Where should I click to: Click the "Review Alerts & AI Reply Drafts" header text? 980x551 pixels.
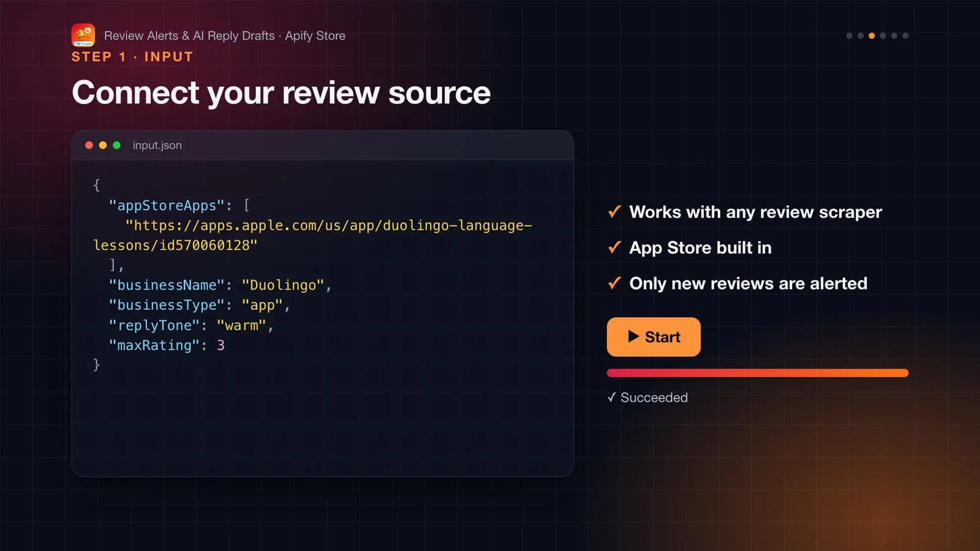coord(189,36)
